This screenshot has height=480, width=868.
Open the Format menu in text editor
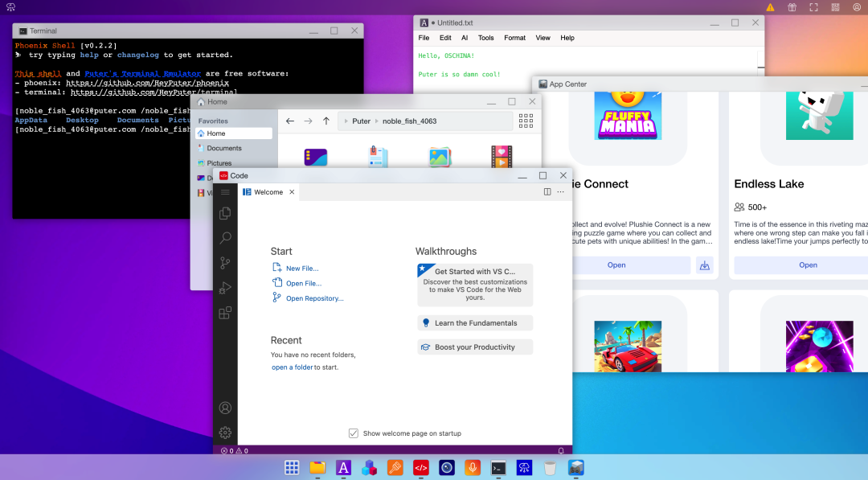click(x=514, y=38)
